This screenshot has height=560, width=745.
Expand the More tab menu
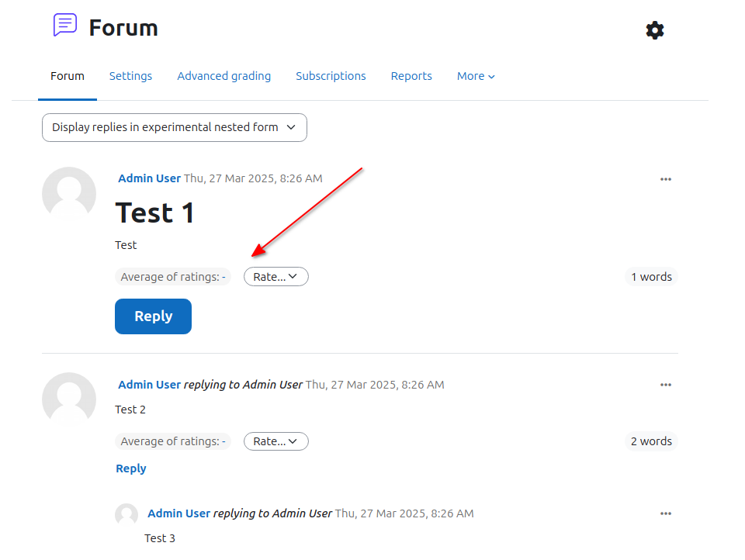(476, 76)
